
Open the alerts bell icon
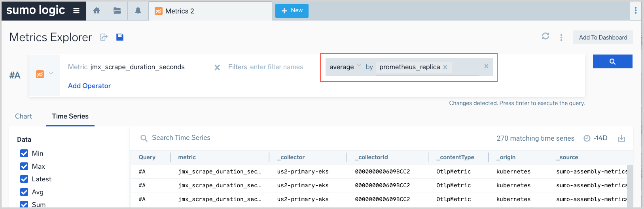pyautogui.click(x=138, y=11)
